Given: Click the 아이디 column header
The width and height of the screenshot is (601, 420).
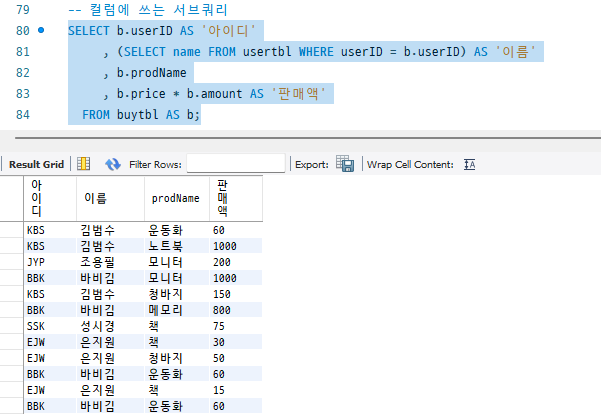Looking at the screenshot, I should point(50,199).
